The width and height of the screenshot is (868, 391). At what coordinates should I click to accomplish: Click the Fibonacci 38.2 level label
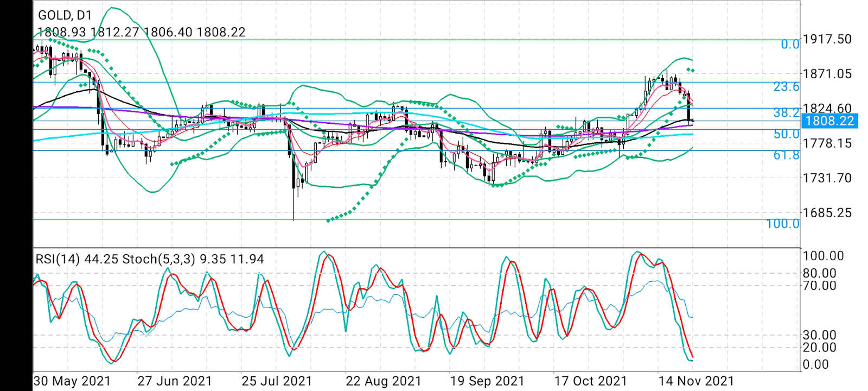tap(786, 112)
